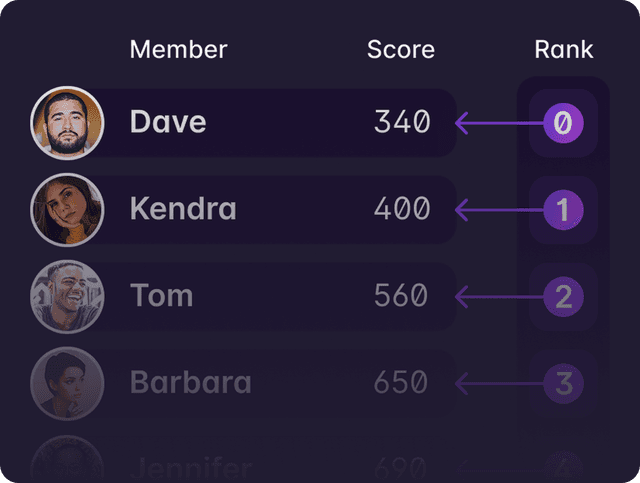Select the rank 1 circle badge
Screen dimensions: 640x483
point(563,210)
